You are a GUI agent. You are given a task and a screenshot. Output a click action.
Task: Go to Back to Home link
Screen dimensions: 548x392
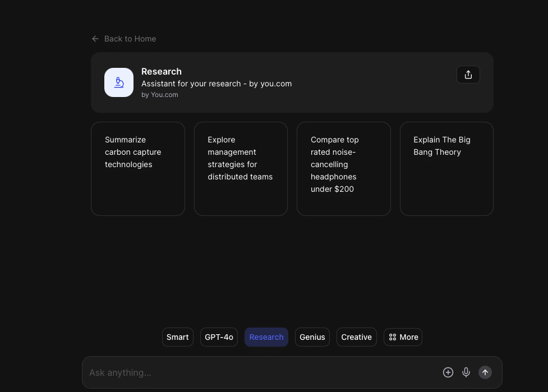[x=130, y=39]
